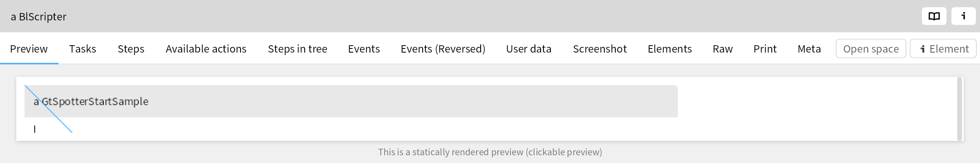Click the GtSpotterStartSample header bar
Screen dimensions: 980x163
(x=351, y=101)
